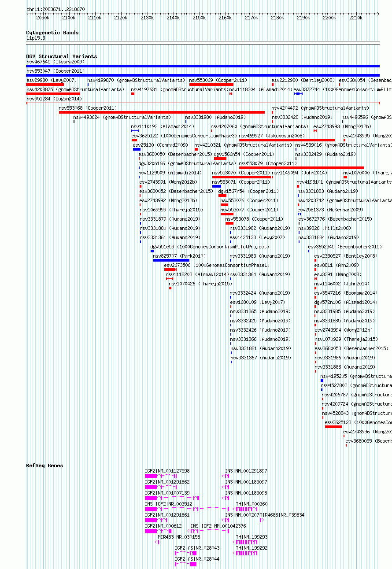This screenshot has width=392, height=569.
Task: Click the red bar under esv3625123
Action: click(x=333, y=427)
